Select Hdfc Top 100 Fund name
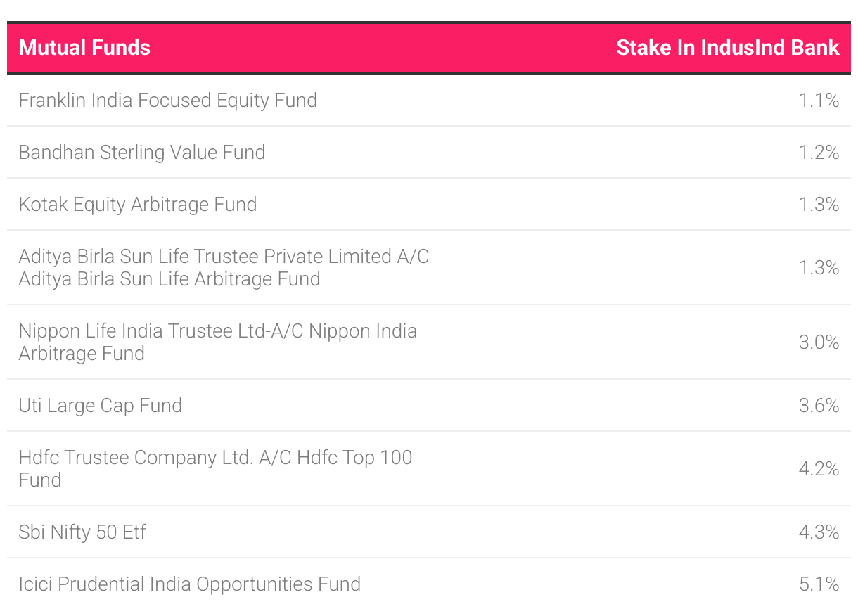 [x=215, y=468]
